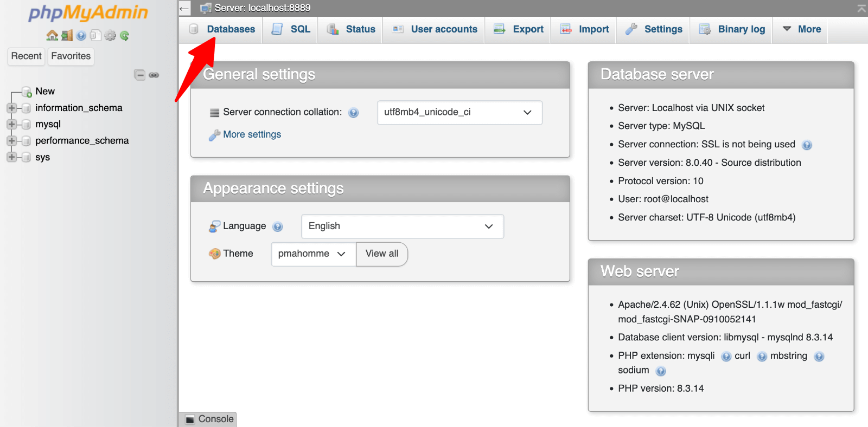Screen dimensions: 868x427
Task: Open the Theme dropdown showing pmahomme
Action: pos(314,254)
